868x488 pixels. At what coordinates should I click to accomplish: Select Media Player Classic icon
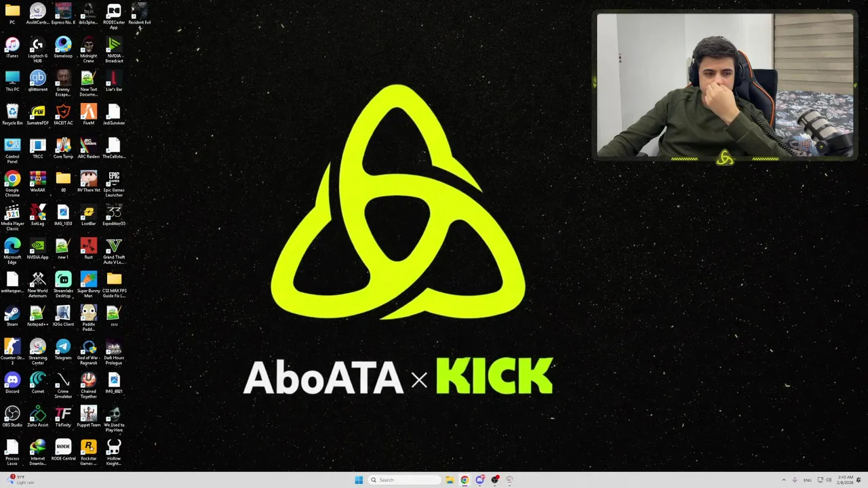tap(12, 218)
